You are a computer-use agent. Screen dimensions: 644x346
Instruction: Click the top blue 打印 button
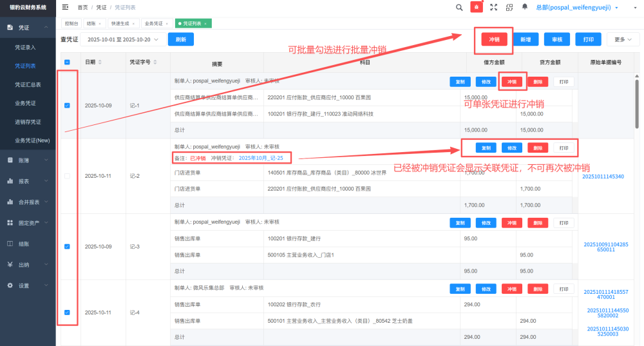588,39
